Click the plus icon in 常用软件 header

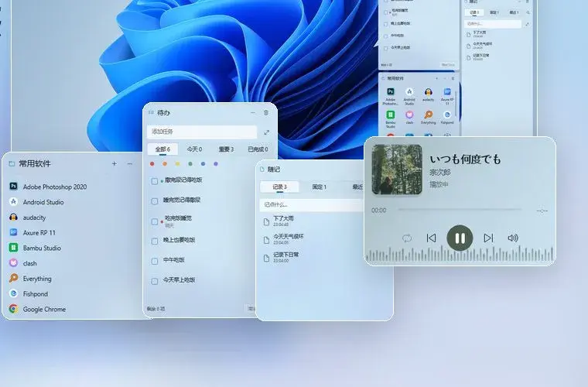tap(115, 163)
